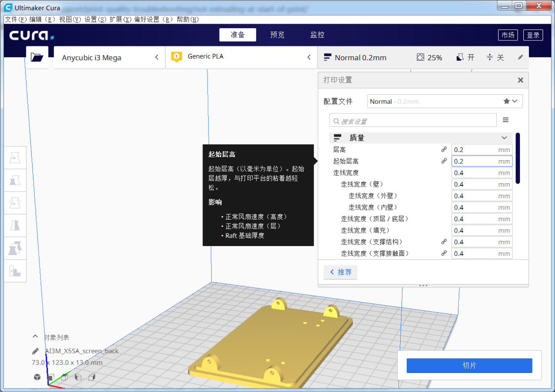Viewport: 555px width, 392px height.
Task: Click the 层高 value field
Action: point(482,149)
